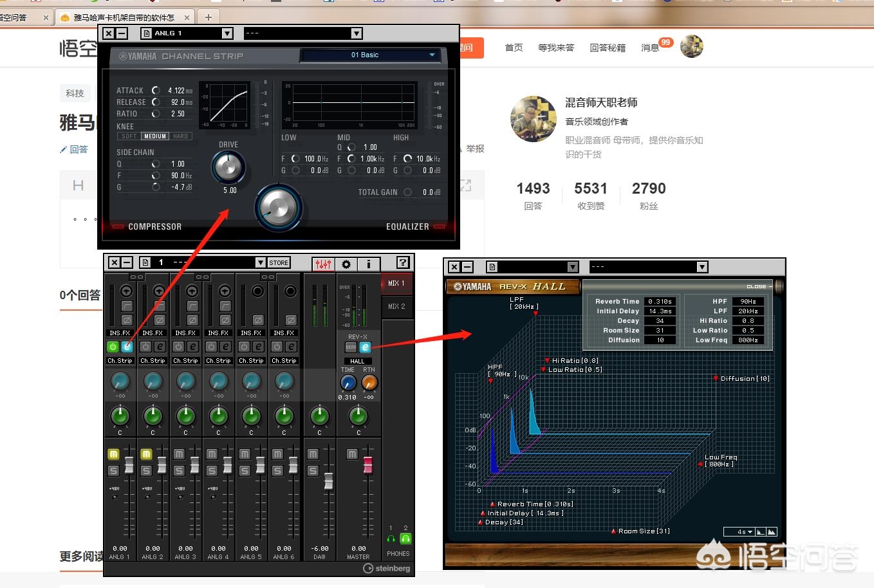Screen dimensions: 874x588
Task: Select the 4s time-axis zoom icon in REV-X
Action: click(x=772, y=532)
